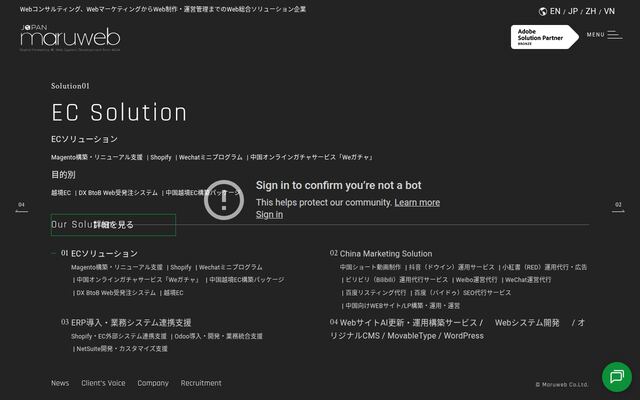This screenshot has height=400, width=640.
Task: Click the Learn more link
Action: (x=417, y=202)
